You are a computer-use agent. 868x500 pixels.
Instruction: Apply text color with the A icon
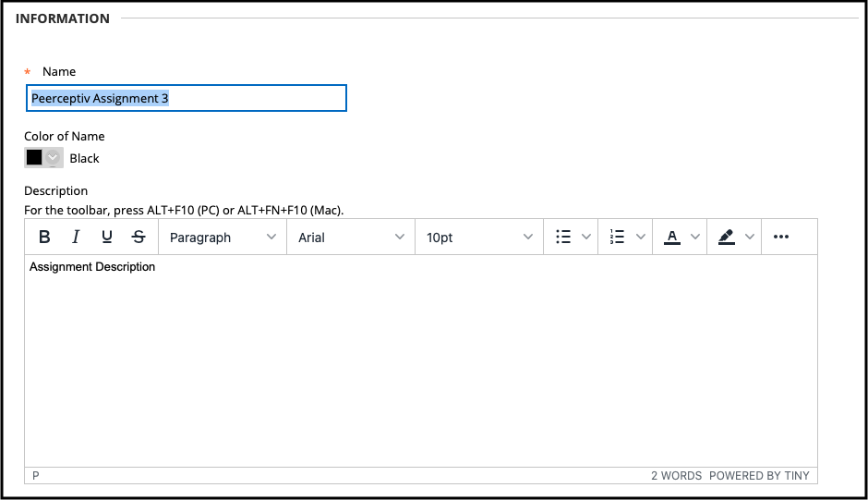672,238
